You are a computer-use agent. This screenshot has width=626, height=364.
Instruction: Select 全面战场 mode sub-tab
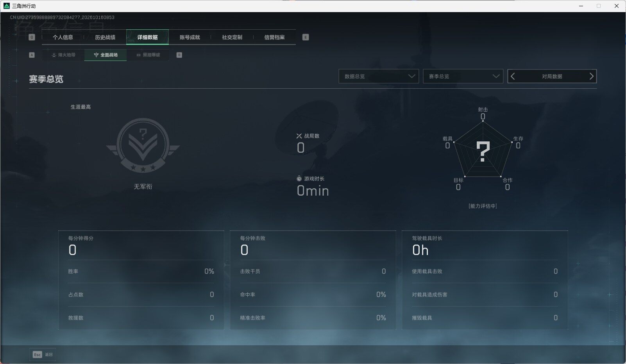pos(106,55)
